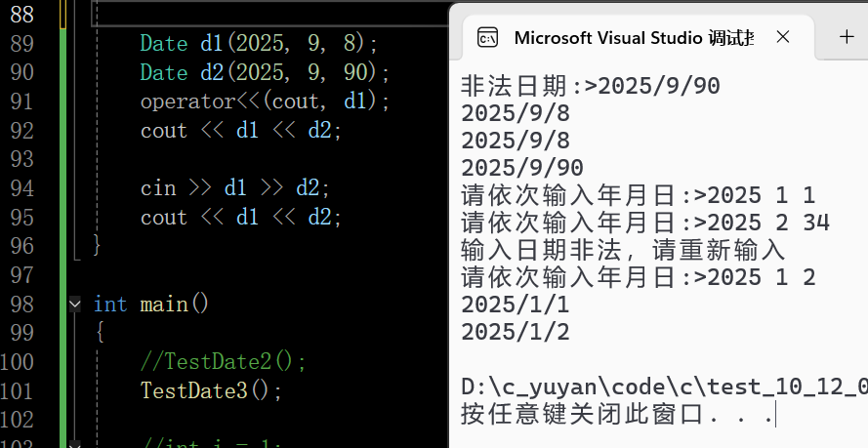This screenshot has height=448, width=868.
Task: Click console output '非法日期:>2025/9/90'
Action: (590, 86)
